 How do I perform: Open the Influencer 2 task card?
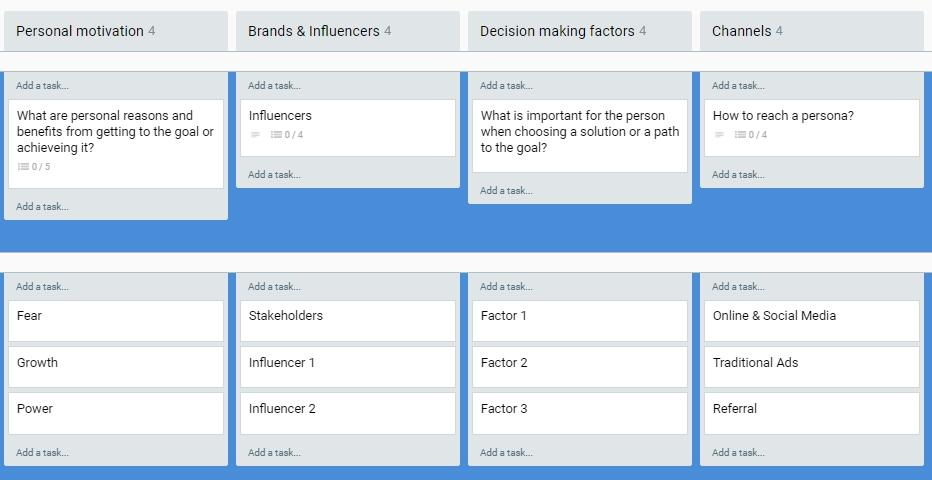click(x=348, y=413)
